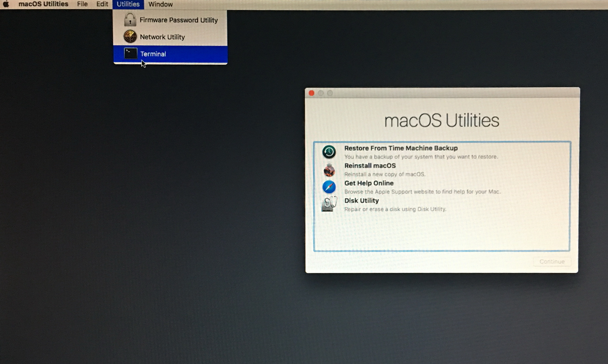Click the text 'Repair or erase a disk using Disk Utility.'
The width and height of the screenshot is (608, 364).
pyautogui.click(x=395, y=209)
